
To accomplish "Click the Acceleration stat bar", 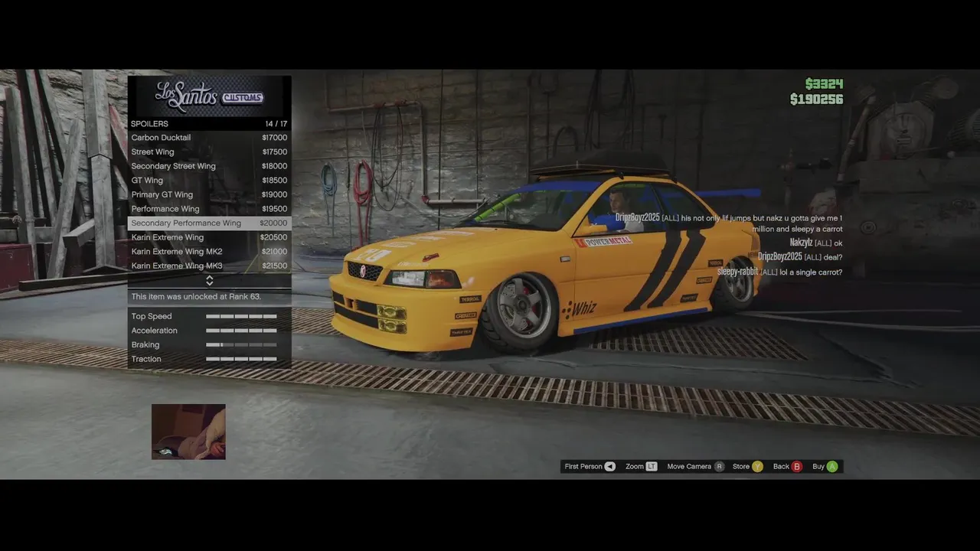I will coord(241,331).
